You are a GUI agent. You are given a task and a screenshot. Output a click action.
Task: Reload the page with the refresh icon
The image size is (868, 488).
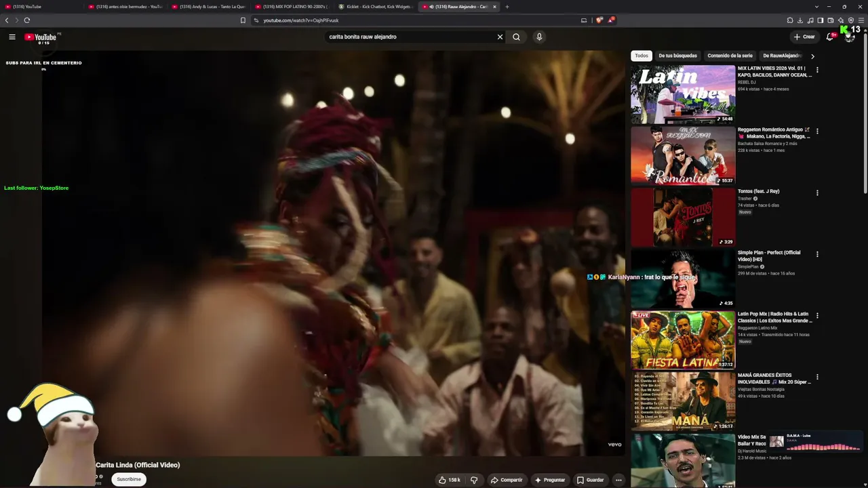click(x=26, y=20)
